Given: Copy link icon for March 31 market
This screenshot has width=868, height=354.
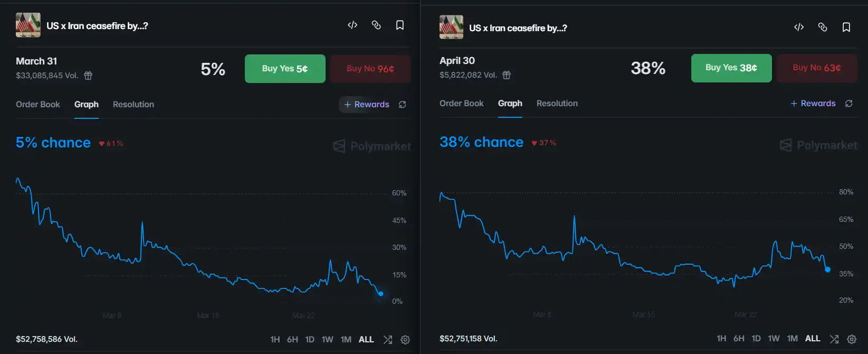Looking at the screenshot, I should [376, 25].
